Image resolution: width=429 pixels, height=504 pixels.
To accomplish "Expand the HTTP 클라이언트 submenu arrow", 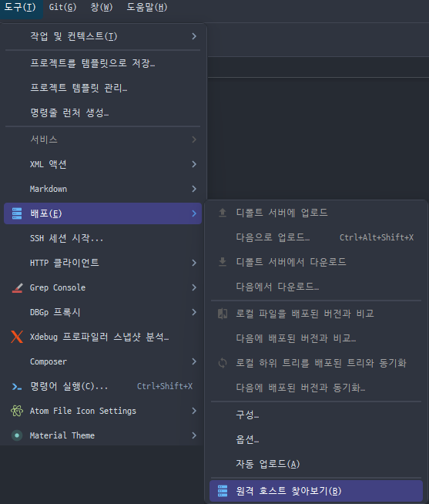I will click(194, 263).
